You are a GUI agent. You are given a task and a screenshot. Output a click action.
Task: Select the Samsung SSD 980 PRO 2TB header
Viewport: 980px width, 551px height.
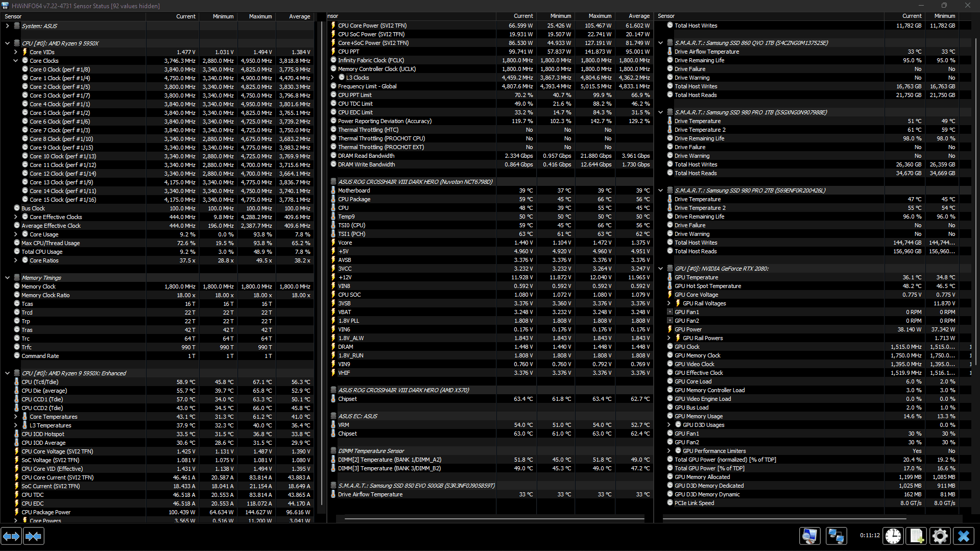(814, 190)
